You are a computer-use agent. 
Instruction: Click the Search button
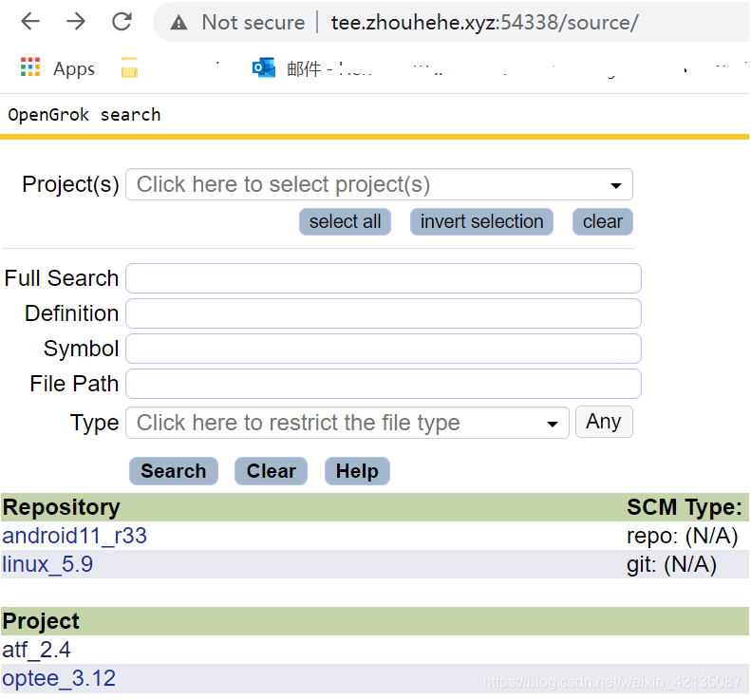(x=174, y=471)
